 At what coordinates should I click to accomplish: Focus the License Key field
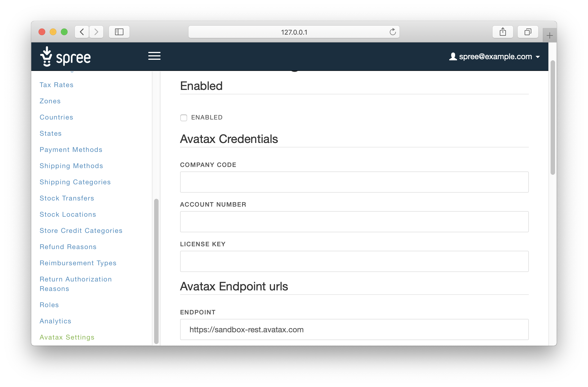tap(354, 261)
